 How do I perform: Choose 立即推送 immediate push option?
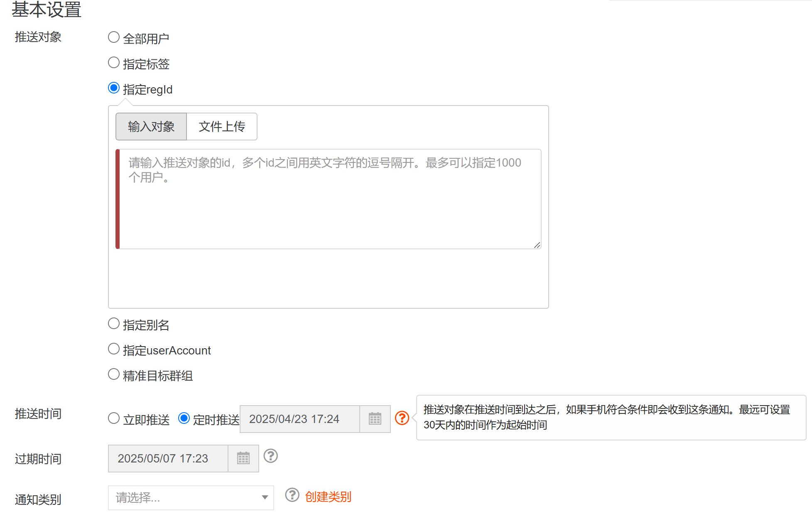pyautogui.click(x=114, y=418)
